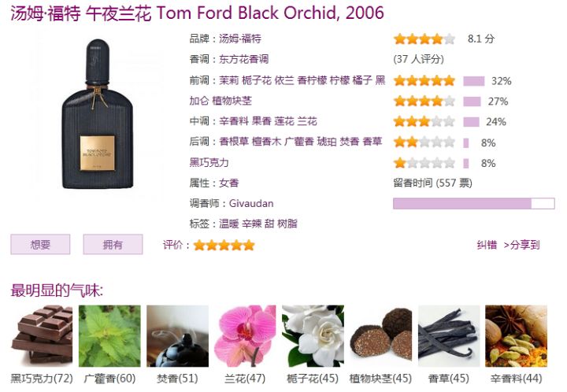
Task: Open the white 栀子花 gardenia image
Action: click(x=313, y=336)
